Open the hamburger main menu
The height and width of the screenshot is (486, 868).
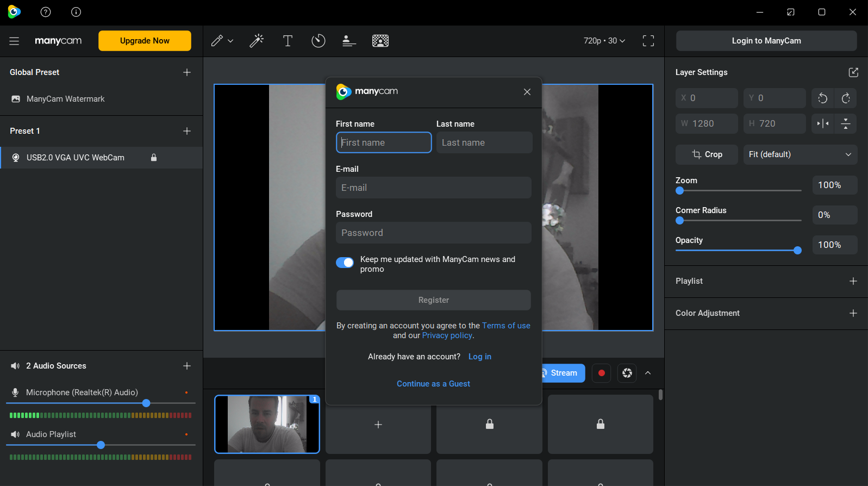tap(14, 41)
